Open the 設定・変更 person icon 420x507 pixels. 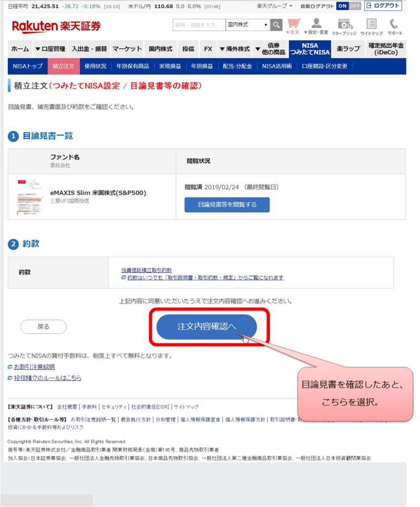tap(316, 27)
